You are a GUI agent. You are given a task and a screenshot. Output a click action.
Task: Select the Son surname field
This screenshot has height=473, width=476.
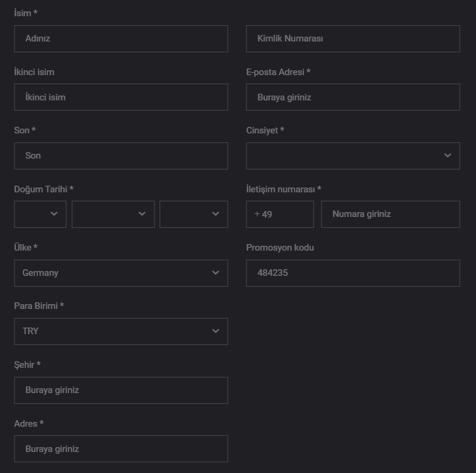pos(121,156)
